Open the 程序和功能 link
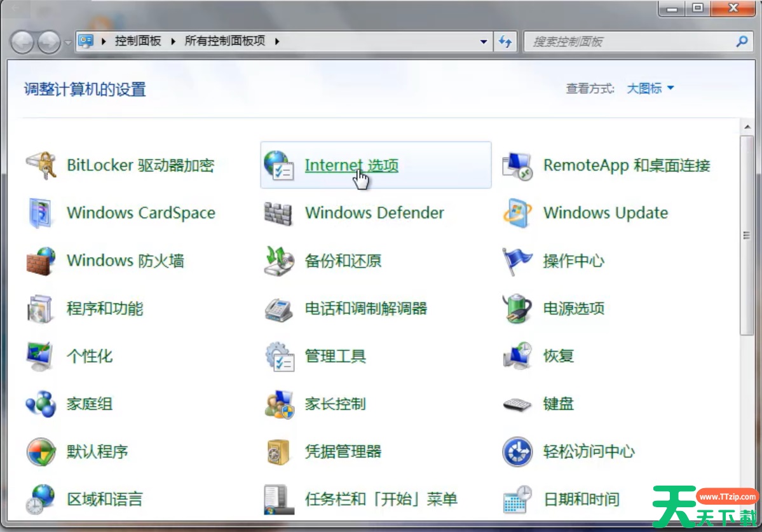The width and height of the screenshot is (762, 532). [105, 309]
